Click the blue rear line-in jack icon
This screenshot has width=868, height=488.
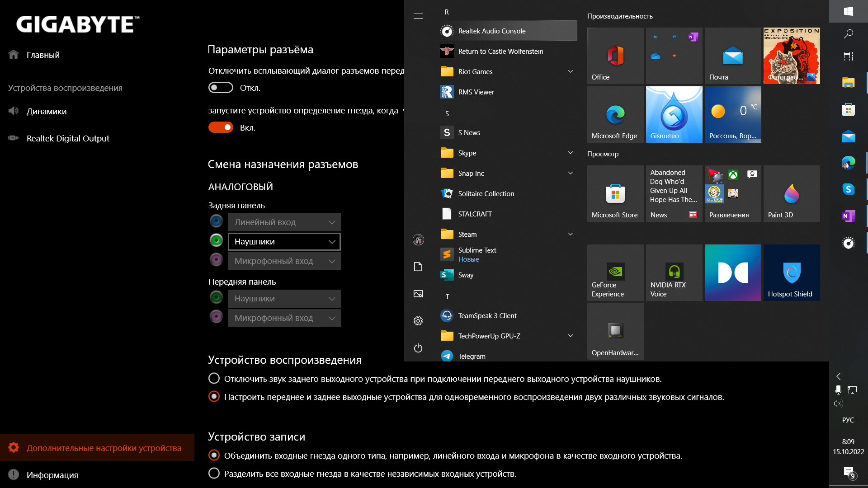pyautogui.click(x=217, y=221)
